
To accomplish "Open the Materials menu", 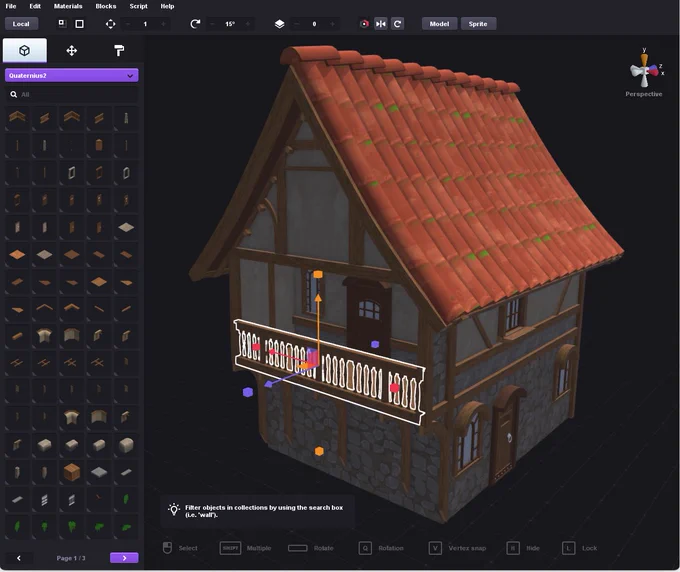I will click(x=68, y=6).
